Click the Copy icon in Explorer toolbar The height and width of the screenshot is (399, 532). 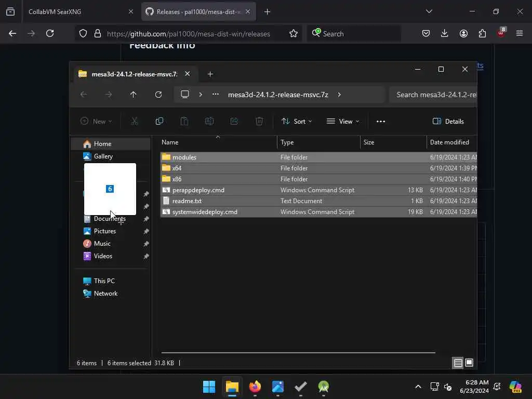159,121
